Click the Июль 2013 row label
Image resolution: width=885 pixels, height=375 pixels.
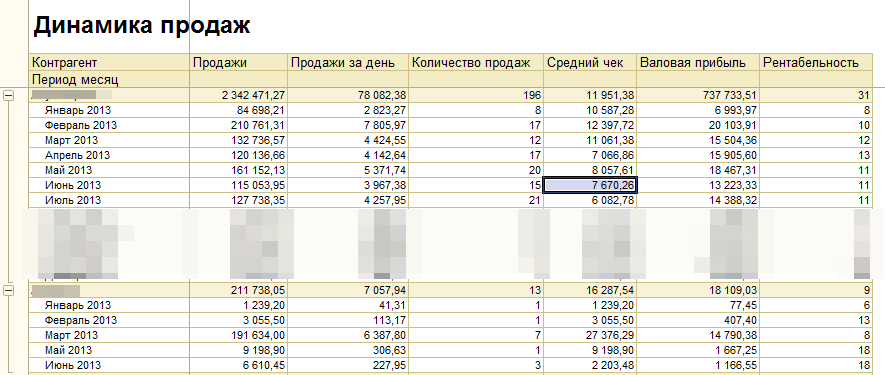pyautogui.click(x=73, y=200)
